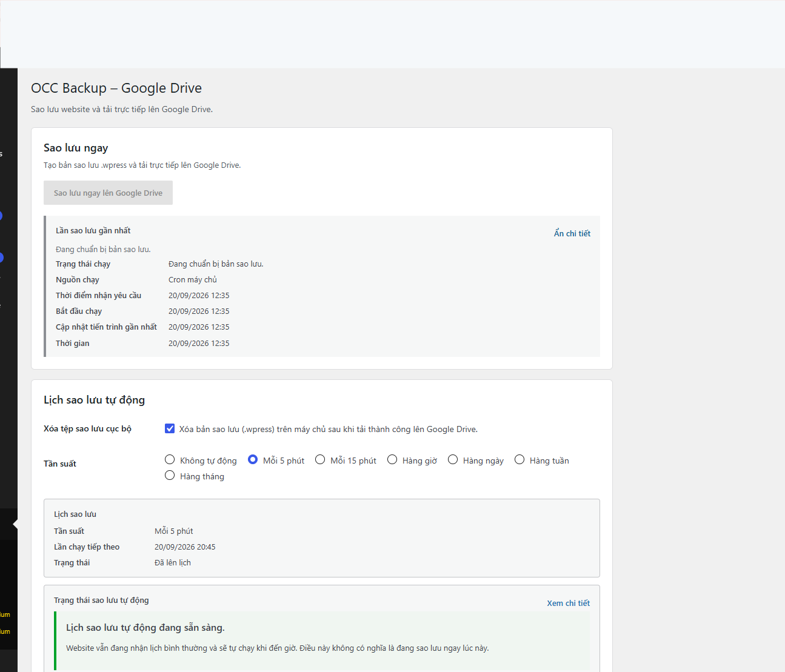Click the "Sao lưu ngay lên Google Drive" button
Viewport: 785px width, 672px height.
click(x=108, y=193)
